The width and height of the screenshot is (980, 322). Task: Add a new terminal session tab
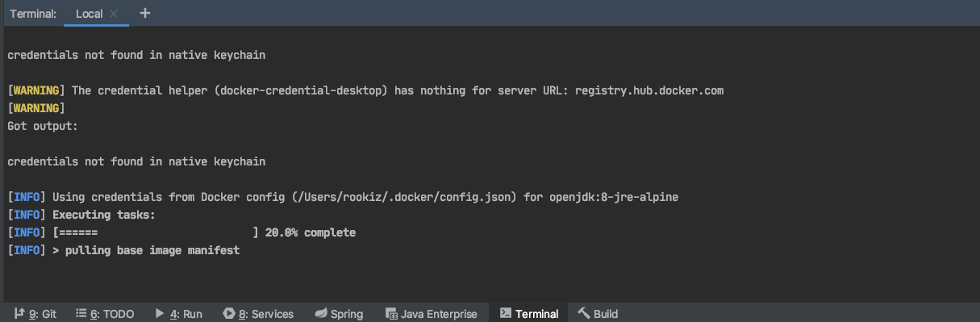(x=145, y=13)
